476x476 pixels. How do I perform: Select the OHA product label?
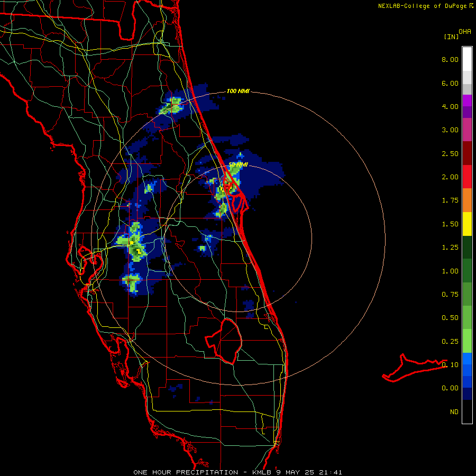point(465,32)
